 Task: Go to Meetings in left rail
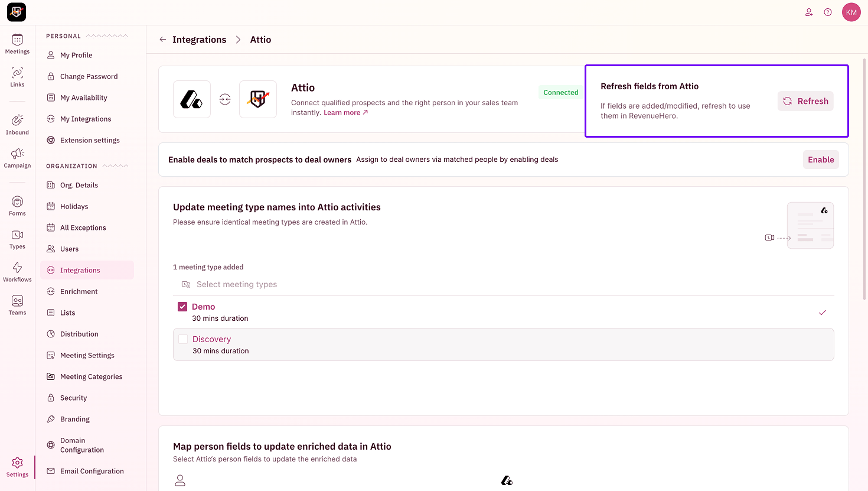click(17, 44)
